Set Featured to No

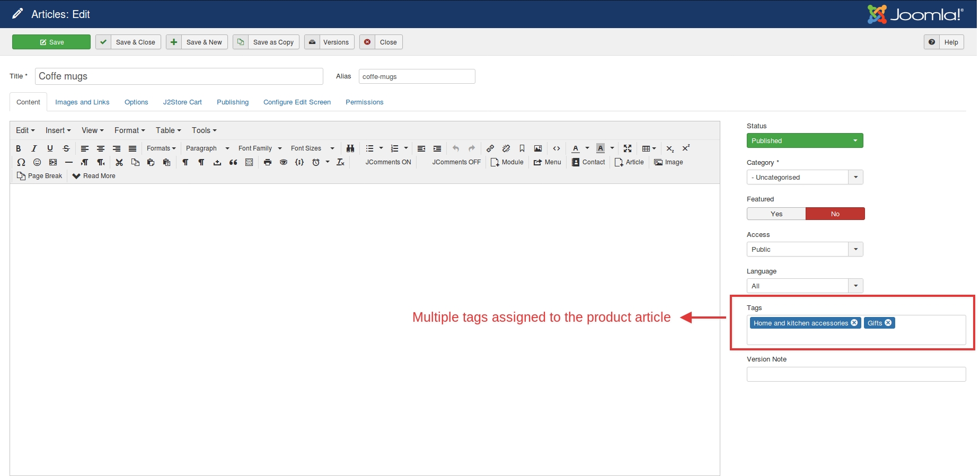(835, 214)
